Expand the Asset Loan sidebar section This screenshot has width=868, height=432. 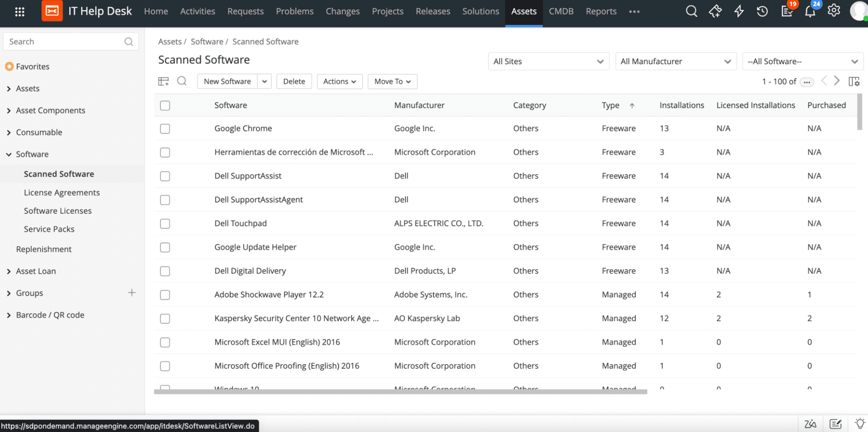(x=36, y=271)
